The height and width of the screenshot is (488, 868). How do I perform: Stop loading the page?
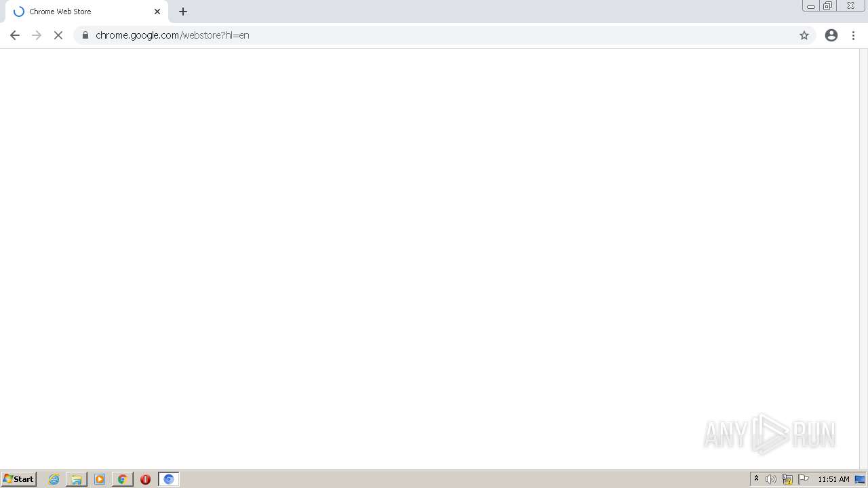[x=58, y=35]
